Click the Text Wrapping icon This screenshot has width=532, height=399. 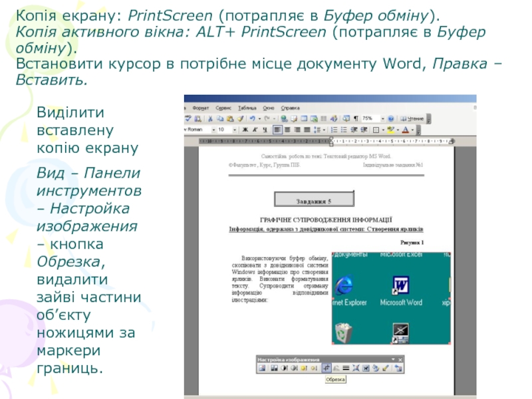[366, 368]
